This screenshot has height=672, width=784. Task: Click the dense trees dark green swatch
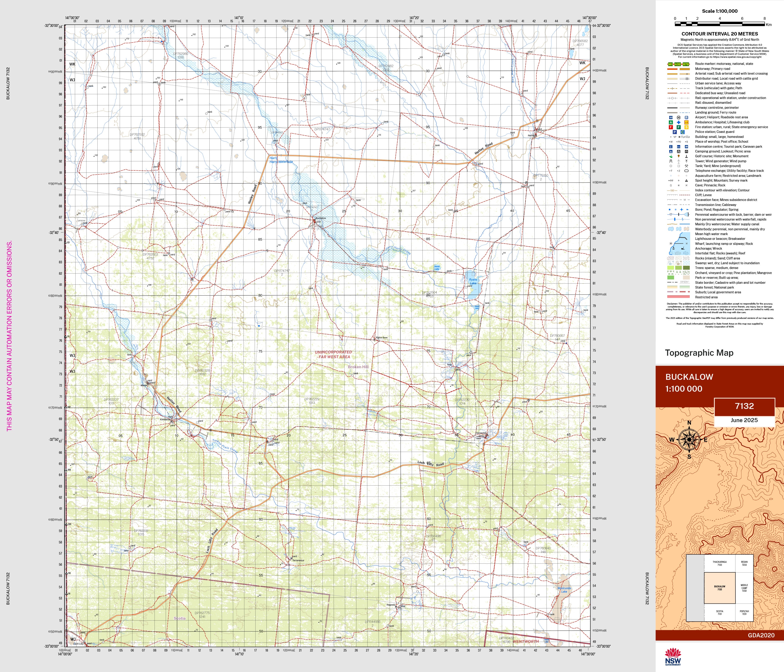(686, 268)
